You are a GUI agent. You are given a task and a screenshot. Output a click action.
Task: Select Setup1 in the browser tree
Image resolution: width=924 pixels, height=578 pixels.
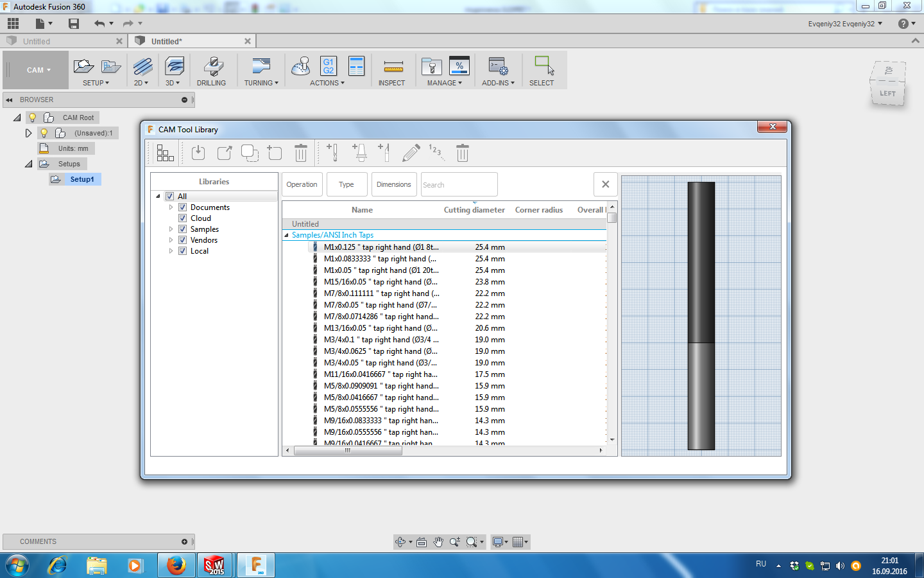click(x=82, y=179)
